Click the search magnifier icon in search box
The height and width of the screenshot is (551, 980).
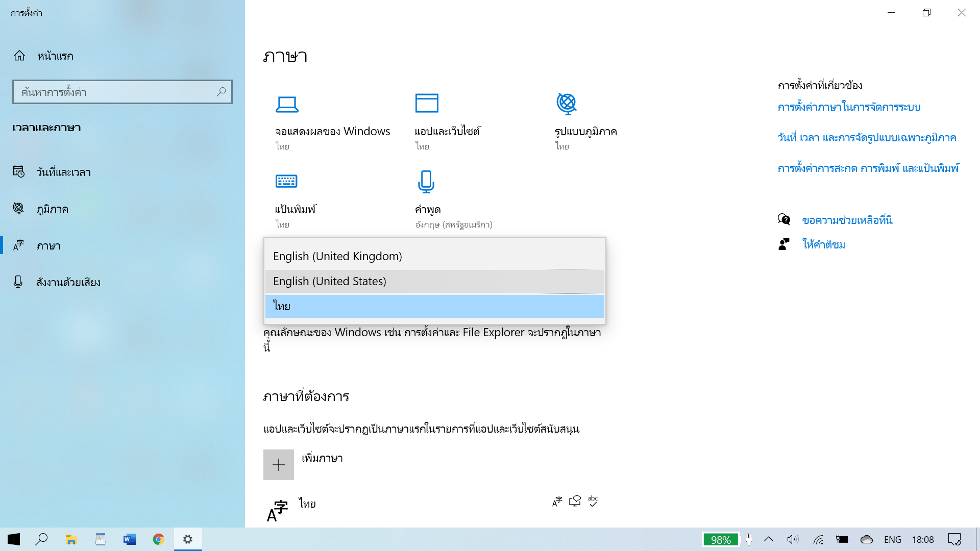[221, 92]
